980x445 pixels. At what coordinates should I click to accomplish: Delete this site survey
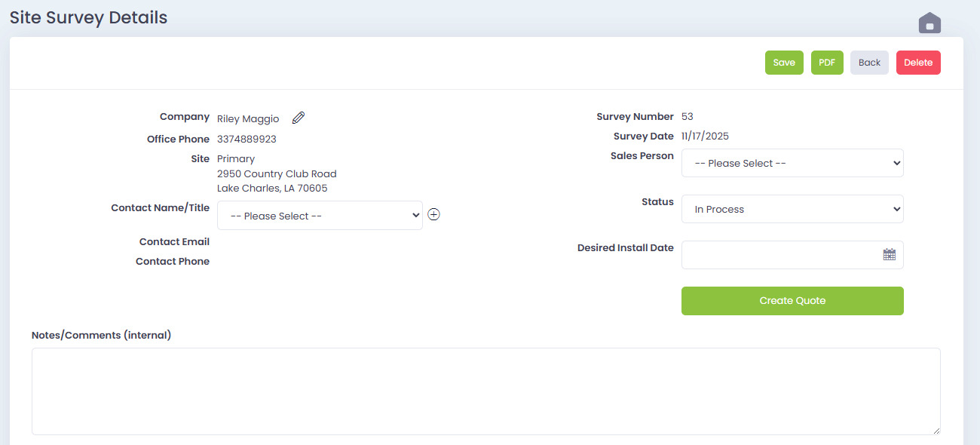click(x=917, y=63)
